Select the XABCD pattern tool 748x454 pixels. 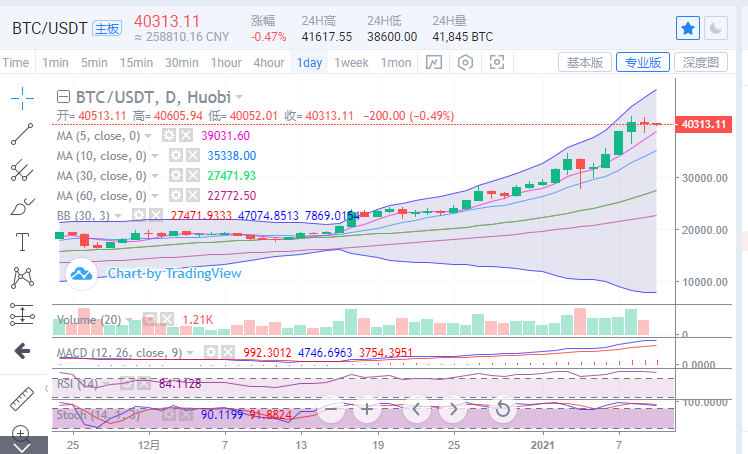pyautogui.click(x=22, y=278)
